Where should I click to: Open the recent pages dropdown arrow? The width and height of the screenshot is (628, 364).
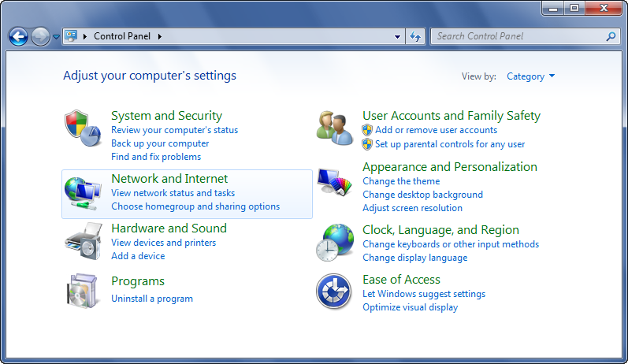tap(56, 37)
